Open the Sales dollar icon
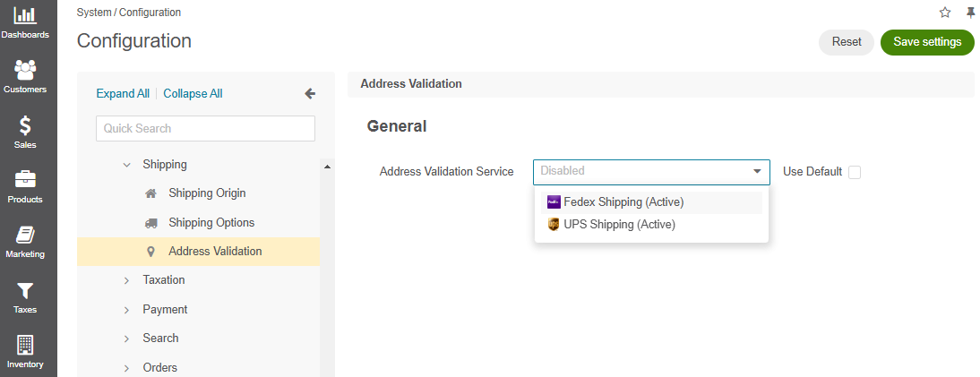Viewport: 980px width, 377px height. [25, 125]
